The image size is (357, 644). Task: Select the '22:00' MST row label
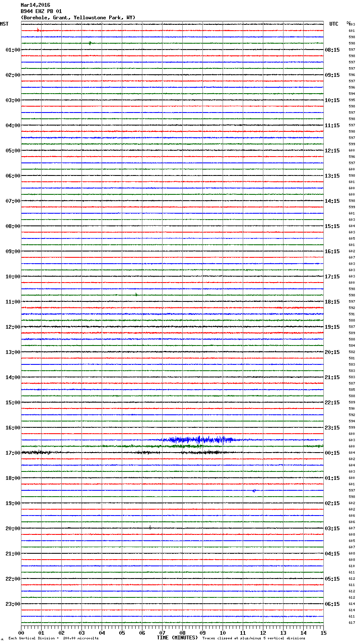(x=13, y=579)
